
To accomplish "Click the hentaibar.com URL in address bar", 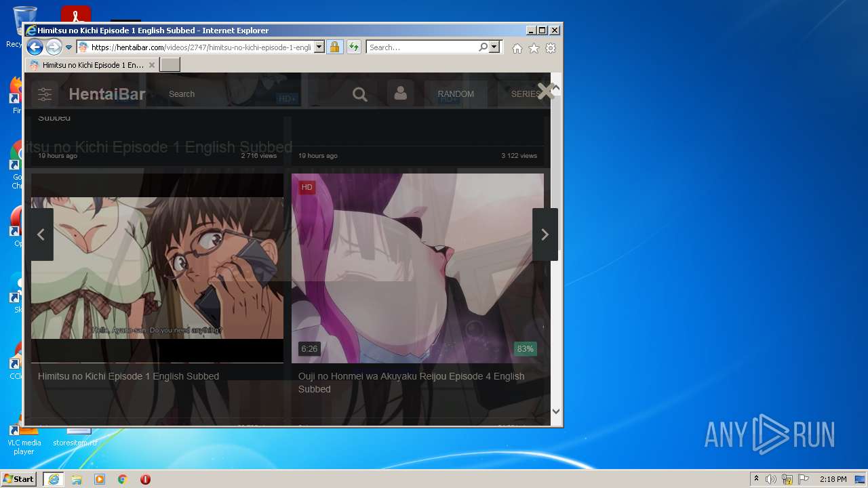I will (200, 47).
